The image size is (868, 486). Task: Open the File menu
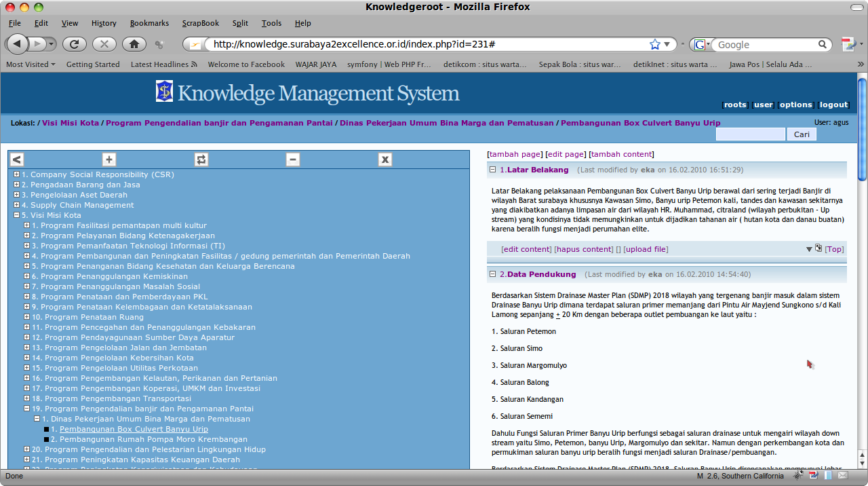pos(15,23)
